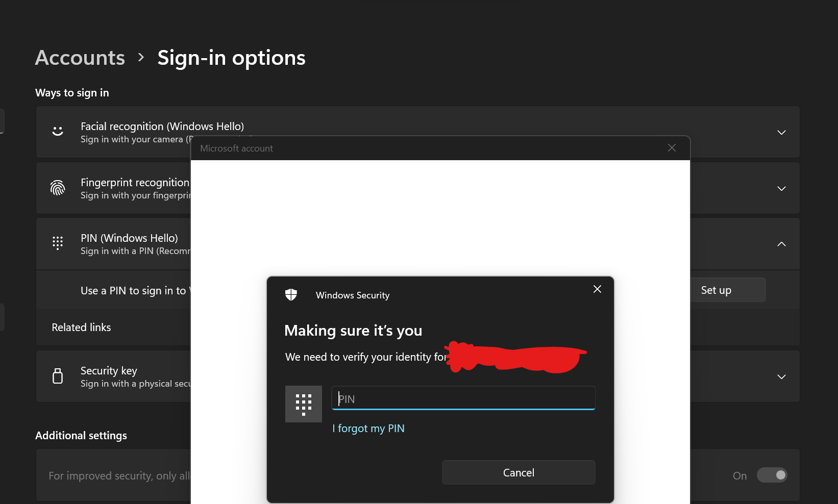The height and width of the screenshot is (504, 838).
Task: Click the Facial recognition smiley icon
Action: (x=58, y=132)
